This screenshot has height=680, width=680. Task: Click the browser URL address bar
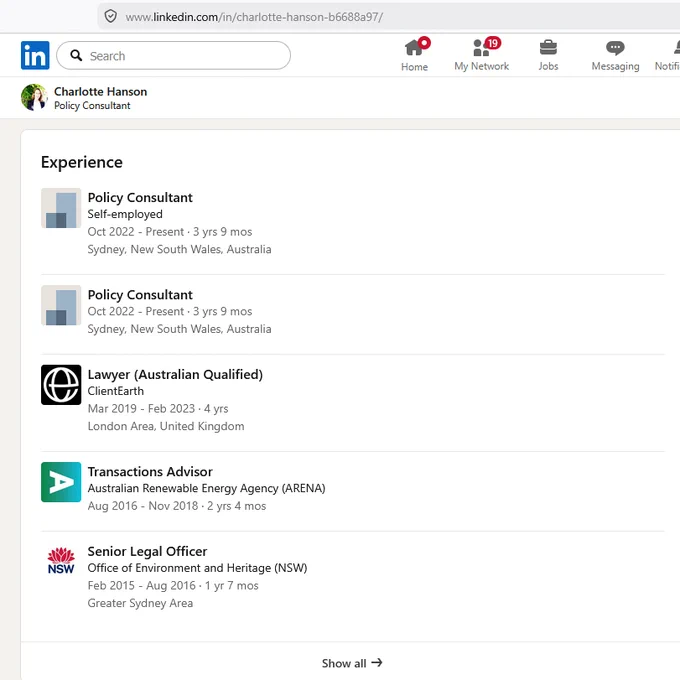coord(388,16)
